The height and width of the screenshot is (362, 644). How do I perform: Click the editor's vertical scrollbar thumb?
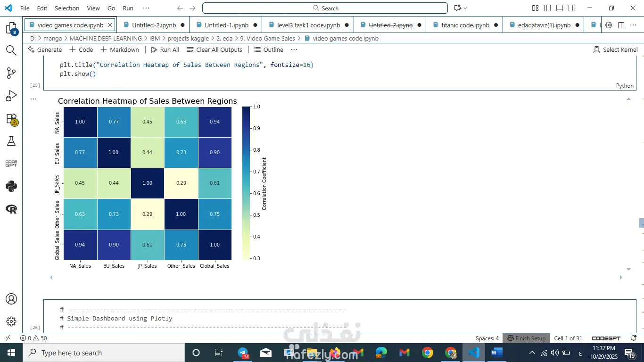(641, 223)
